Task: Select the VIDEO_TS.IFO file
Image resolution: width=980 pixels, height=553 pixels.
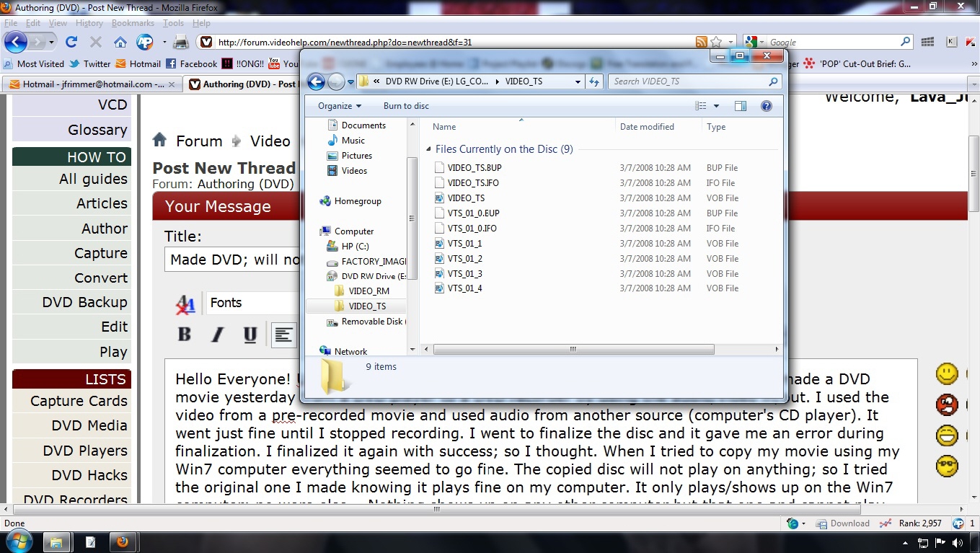Action: coord(473,183)
